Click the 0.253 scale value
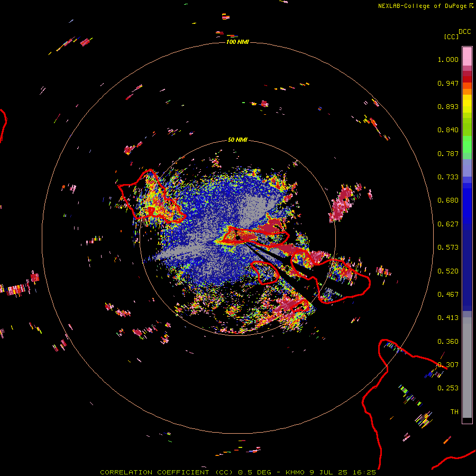 click(x=448, y=388)
